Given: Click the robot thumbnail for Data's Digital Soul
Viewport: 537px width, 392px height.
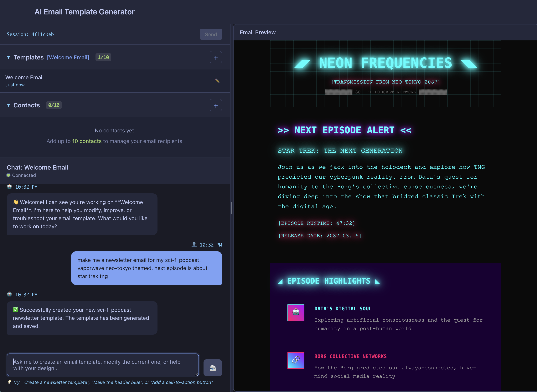Looking at the screenshot, I should [x=296, y=313].
